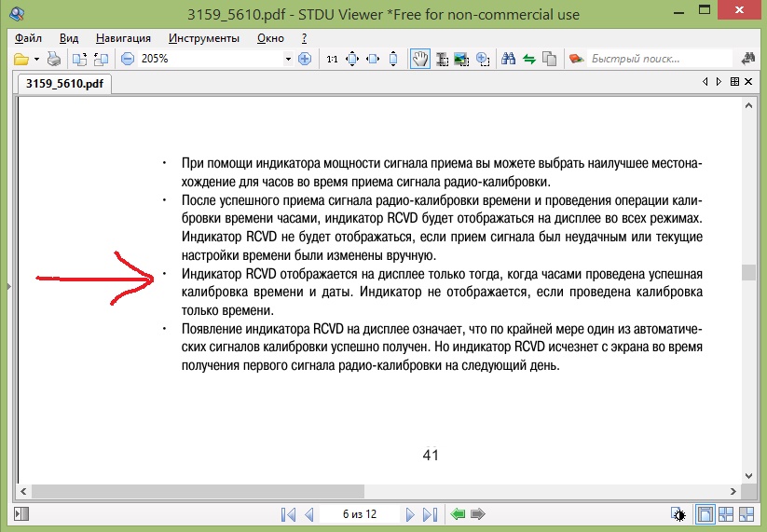
Task: Click the zoom out minus button
Action: [128, 59]
